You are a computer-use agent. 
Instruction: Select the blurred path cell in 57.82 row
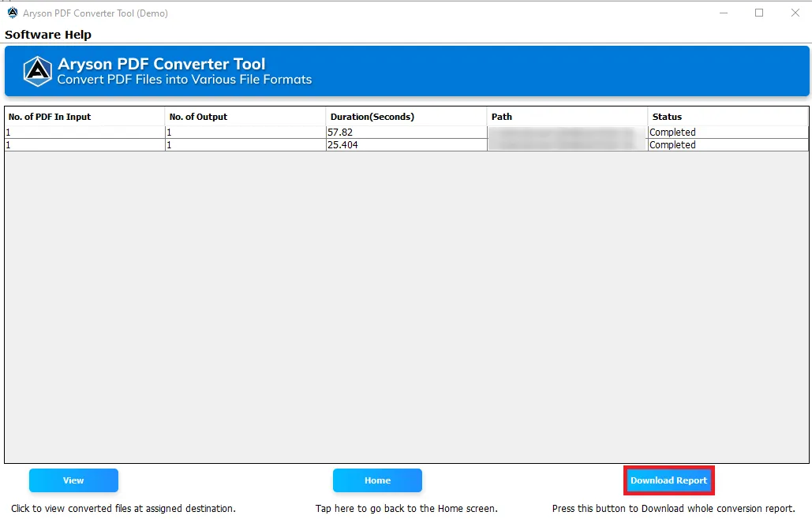point(567,133)
